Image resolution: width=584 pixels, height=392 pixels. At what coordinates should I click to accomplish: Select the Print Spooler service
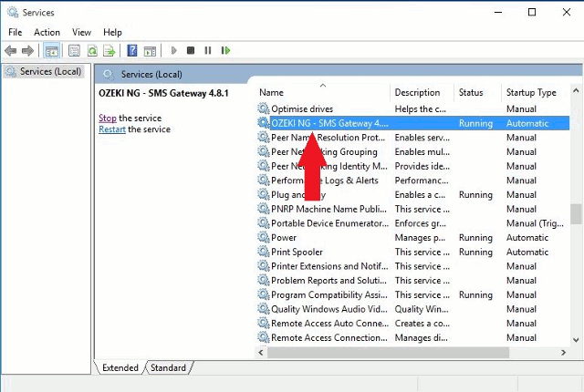[x=412, y=252]
